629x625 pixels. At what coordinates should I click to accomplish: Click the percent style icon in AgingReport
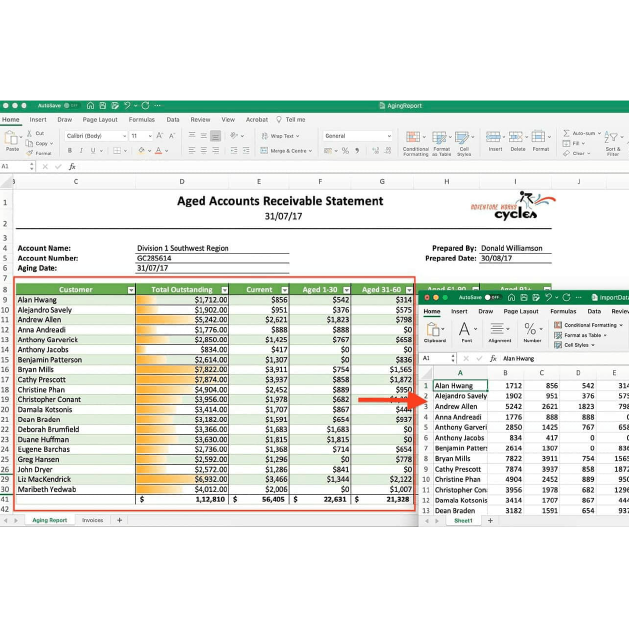point(345,150)
